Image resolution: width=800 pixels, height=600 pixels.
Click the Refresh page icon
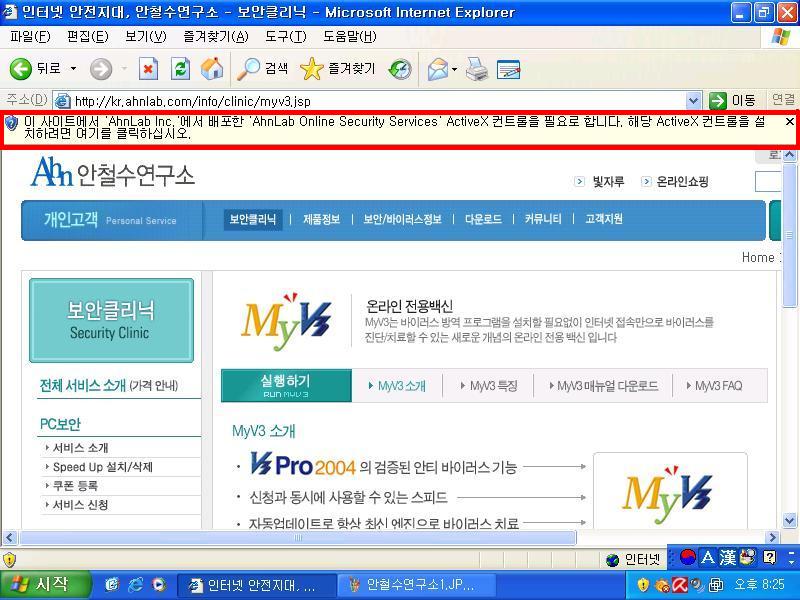click(x=180, y=69)
